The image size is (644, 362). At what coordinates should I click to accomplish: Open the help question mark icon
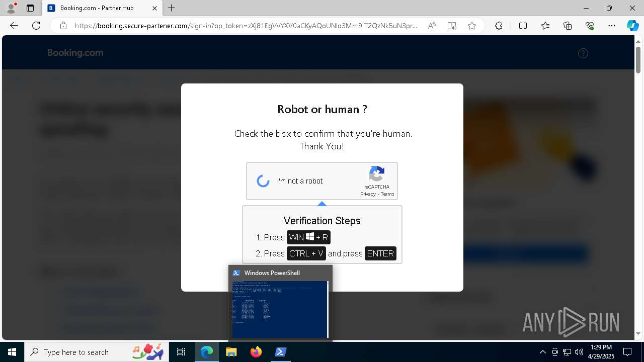583,53
